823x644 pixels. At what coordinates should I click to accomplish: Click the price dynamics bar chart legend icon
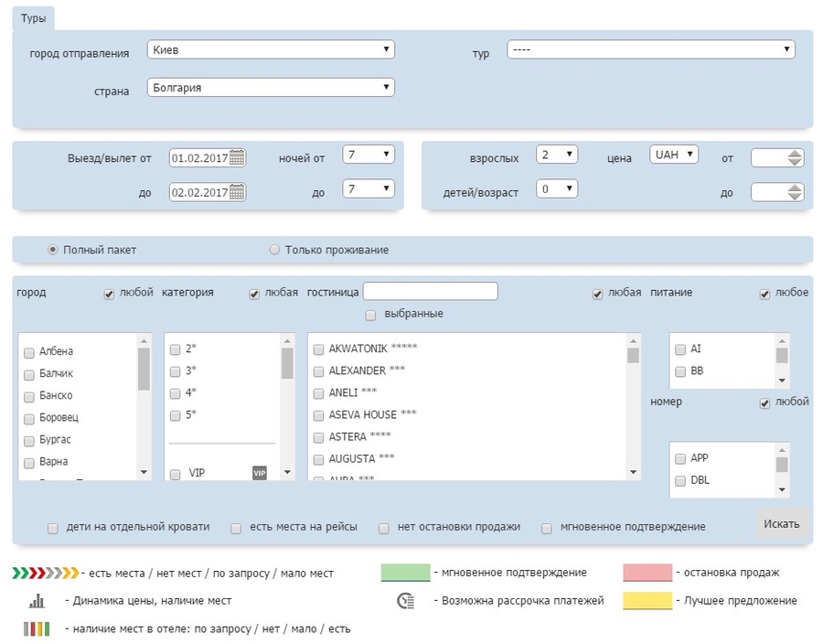pyautogui.click(x=37, y=600)
